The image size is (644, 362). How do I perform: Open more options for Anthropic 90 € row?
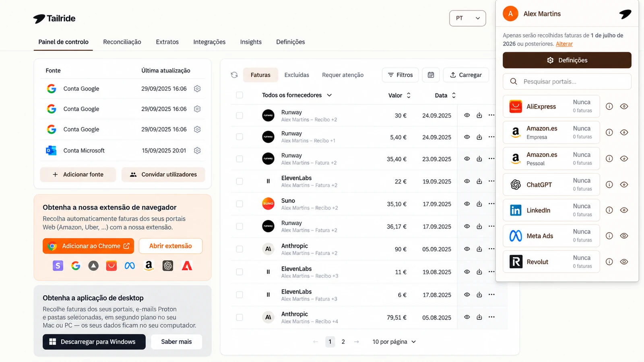click(x=491, y=249)
